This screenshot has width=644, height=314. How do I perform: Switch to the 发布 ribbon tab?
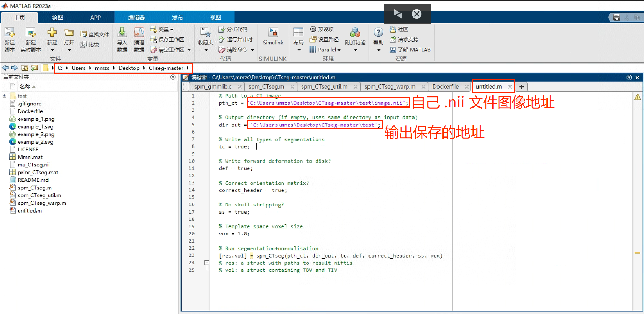[177, 18]
